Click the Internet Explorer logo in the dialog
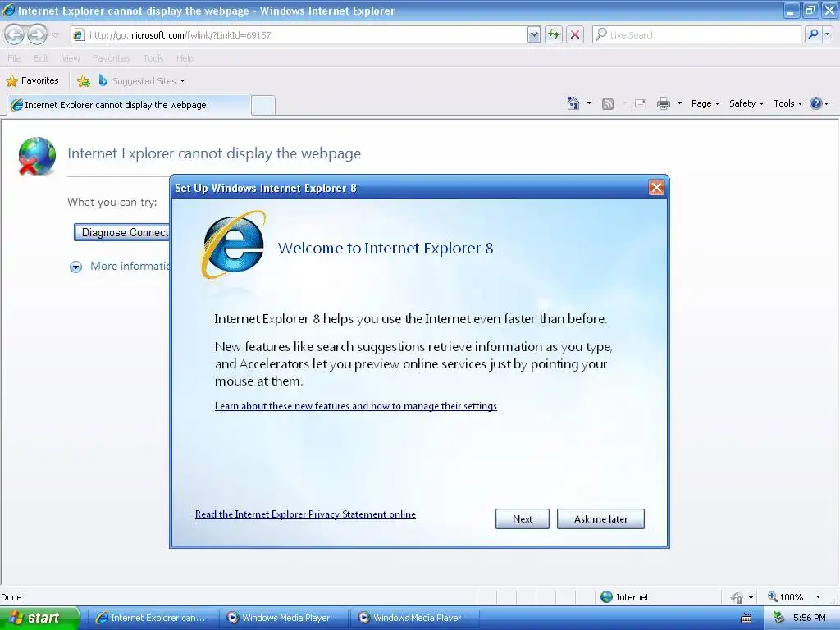This screenshot has height=630, width=840. [234, 245]
